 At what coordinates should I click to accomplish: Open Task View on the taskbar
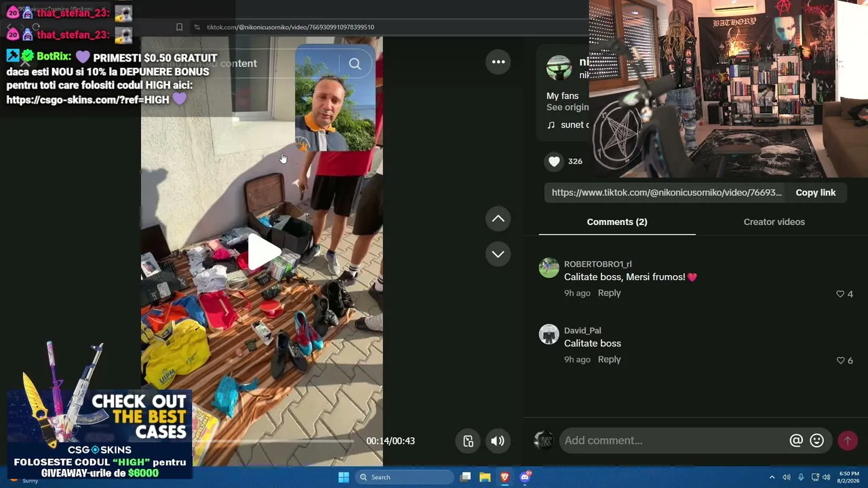point(465,477)
